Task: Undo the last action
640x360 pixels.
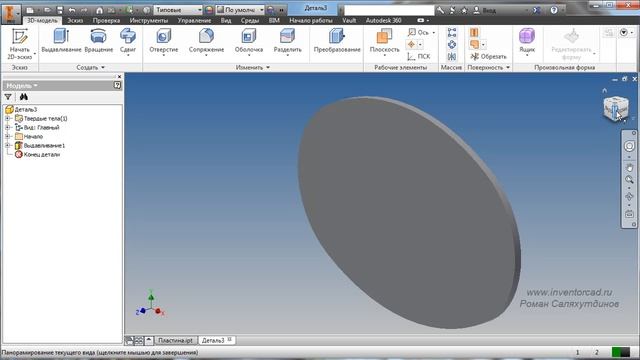Action: 72,10
